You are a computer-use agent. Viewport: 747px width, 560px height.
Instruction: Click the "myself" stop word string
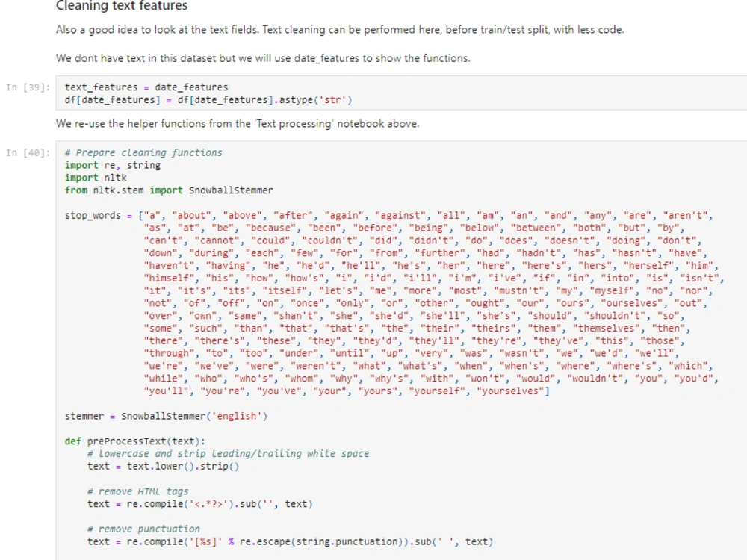click(613, 290)
